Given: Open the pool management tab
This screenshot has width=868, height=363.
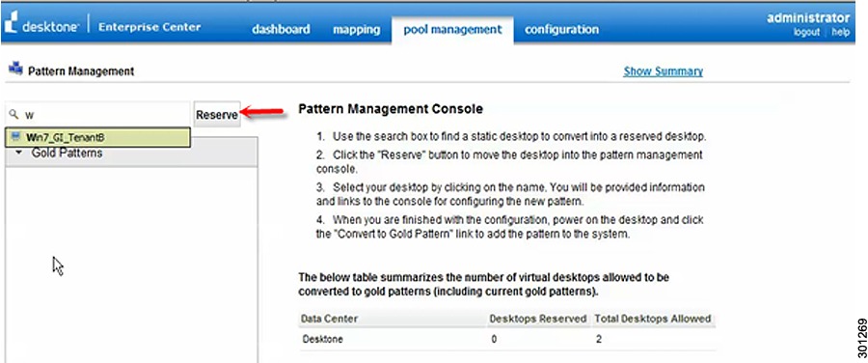Looking at the screenshot, I should coord(452,29).
